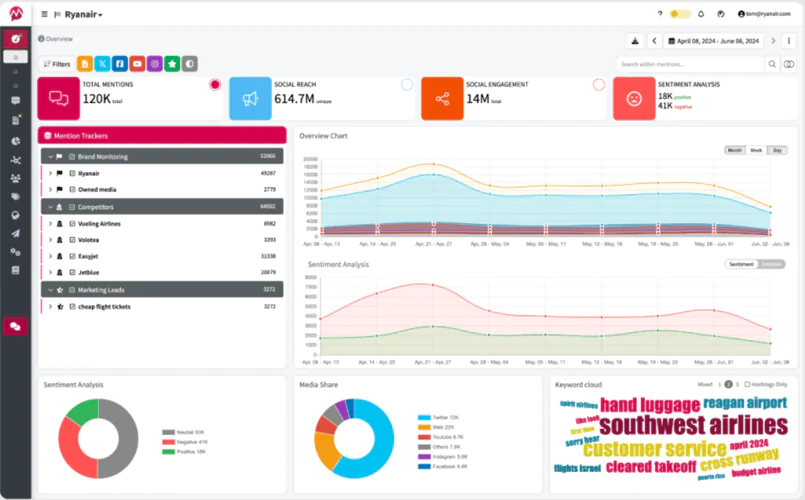Click the Social Reach megaphone tile
805x500 pixels.
click(250, 99)
